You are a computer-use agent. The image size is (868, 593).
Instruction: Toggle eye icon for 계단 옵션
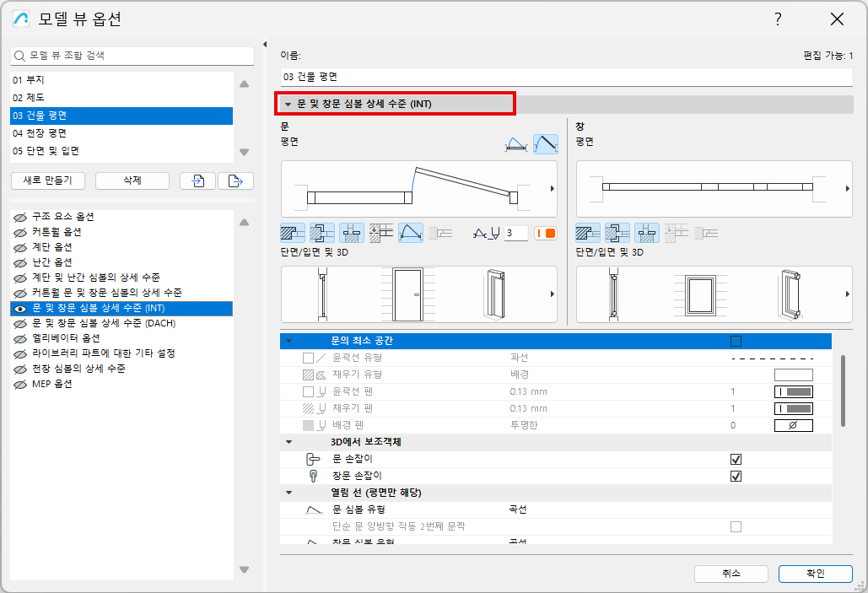[x=20, y=247]
